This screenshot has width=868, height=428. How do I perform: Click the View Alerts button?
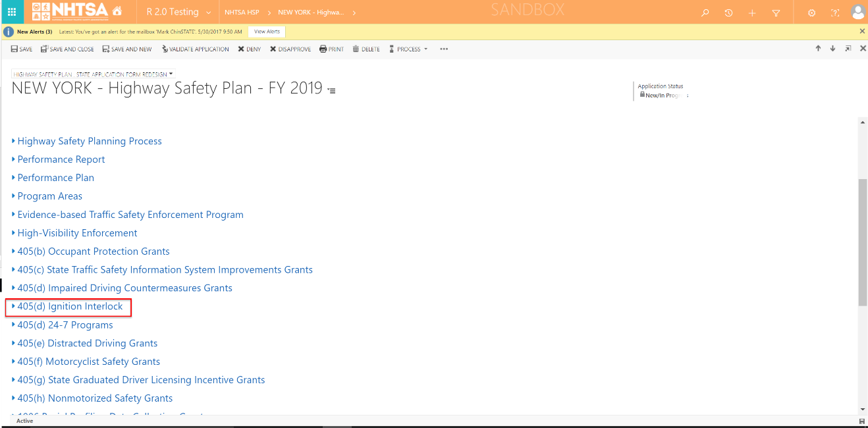[x=267, y=31]
